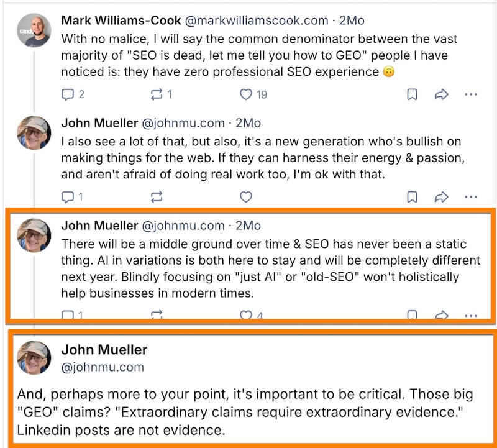Repost John Mueller's 'new generation' post
The image size is (497, 448).
157,197
